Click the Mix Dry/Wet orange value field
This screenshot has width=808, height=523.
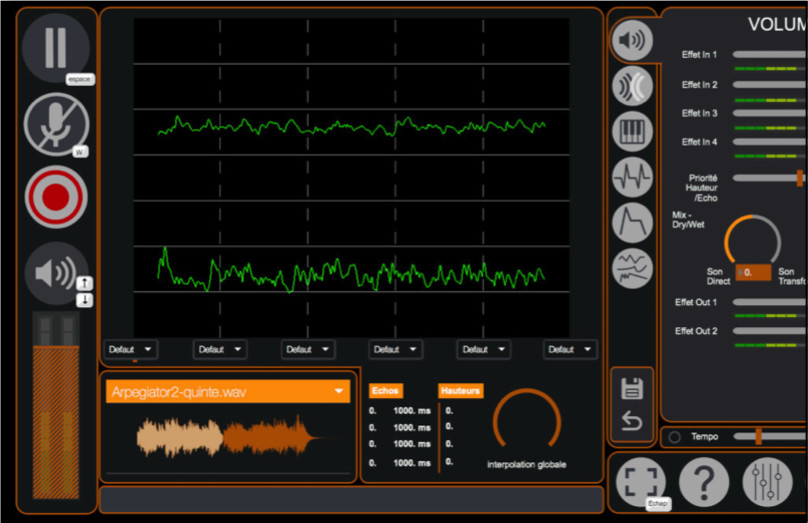pyautogui.click(x=753, y=273)
